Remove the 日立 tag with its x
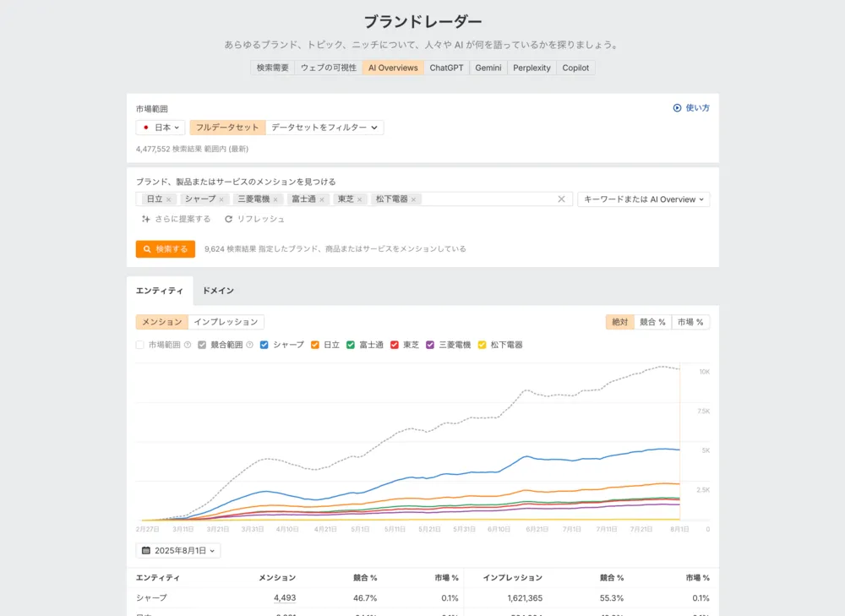845x616 pixels. coord(169,199)
